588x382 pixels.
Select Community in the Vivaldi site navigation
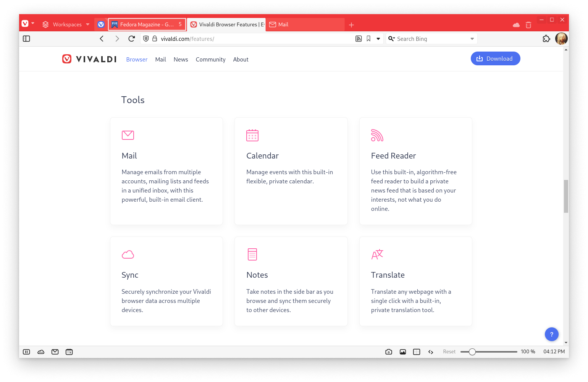[210, 60]
